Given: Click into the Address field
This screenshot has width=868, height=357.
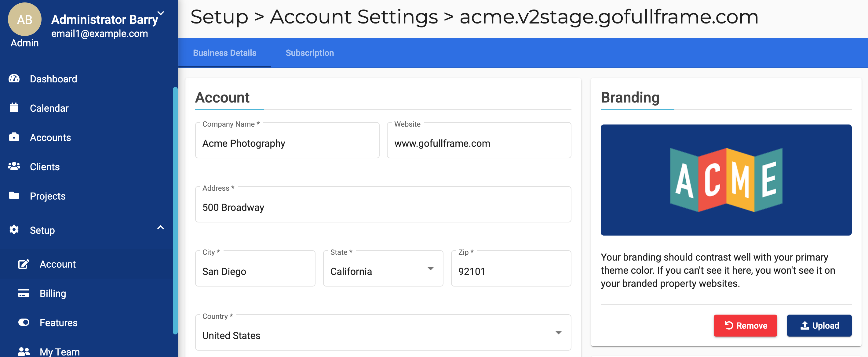Looking at the screenshot, I should point(383,204).
